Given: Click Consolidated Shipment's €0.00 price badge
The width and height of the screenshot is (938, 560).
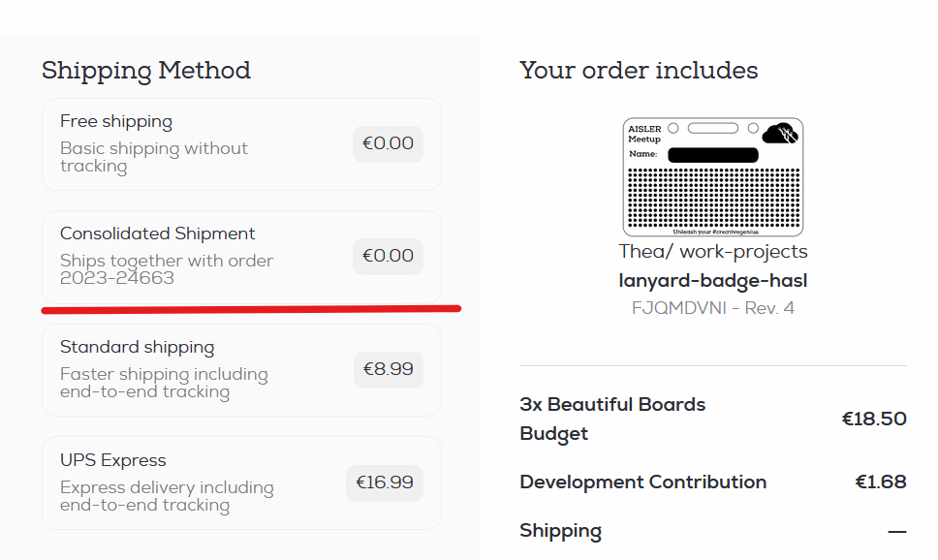Looking at the screenshot, I should coord(388,256).
